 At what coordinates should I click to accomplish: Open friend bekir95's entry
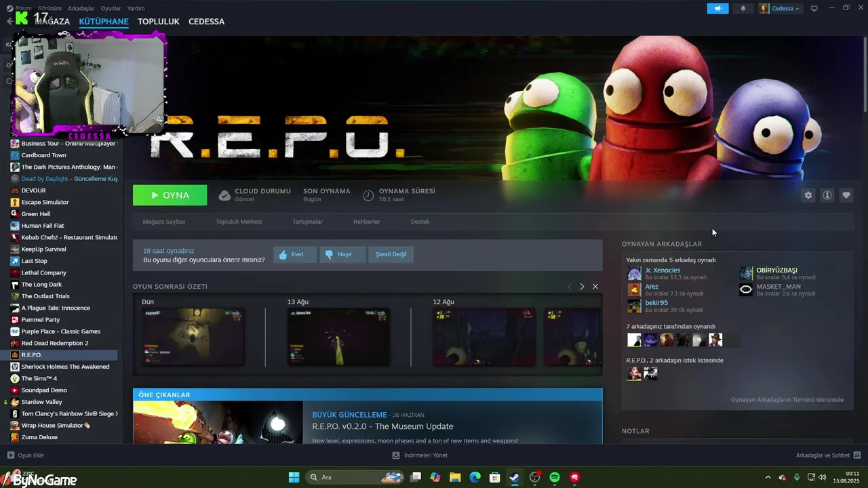665,306
